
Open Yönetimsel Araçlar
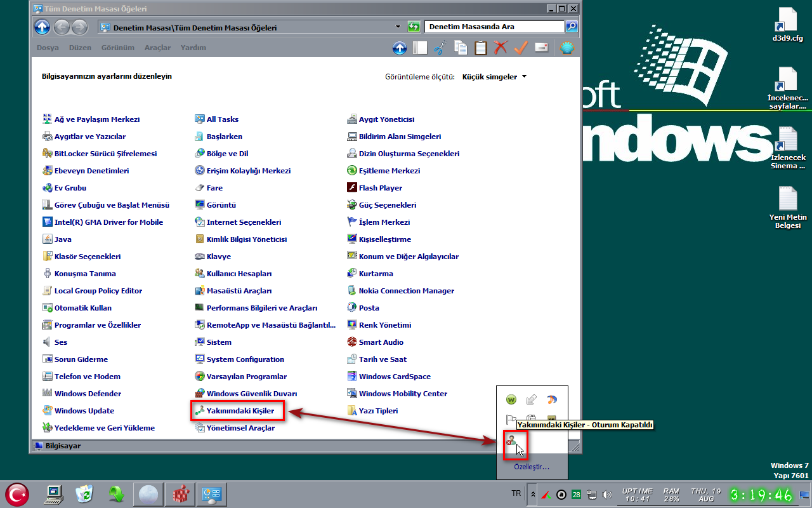[x=235, y=428]
